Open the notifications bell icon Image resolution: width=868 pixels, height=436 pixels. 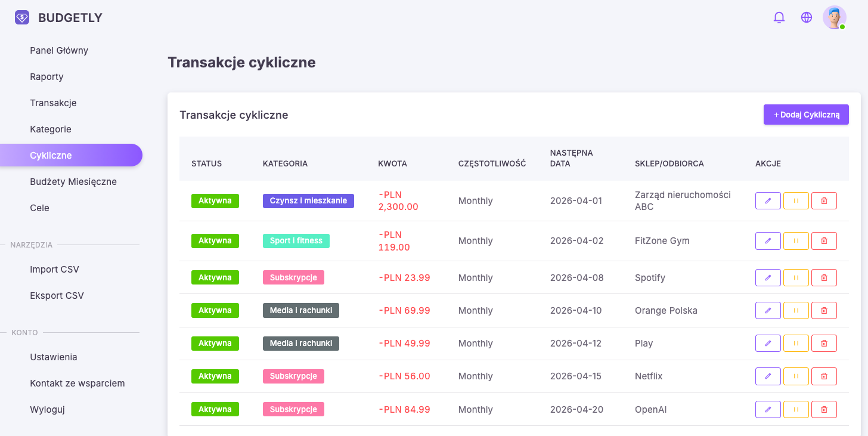(779, 17)
